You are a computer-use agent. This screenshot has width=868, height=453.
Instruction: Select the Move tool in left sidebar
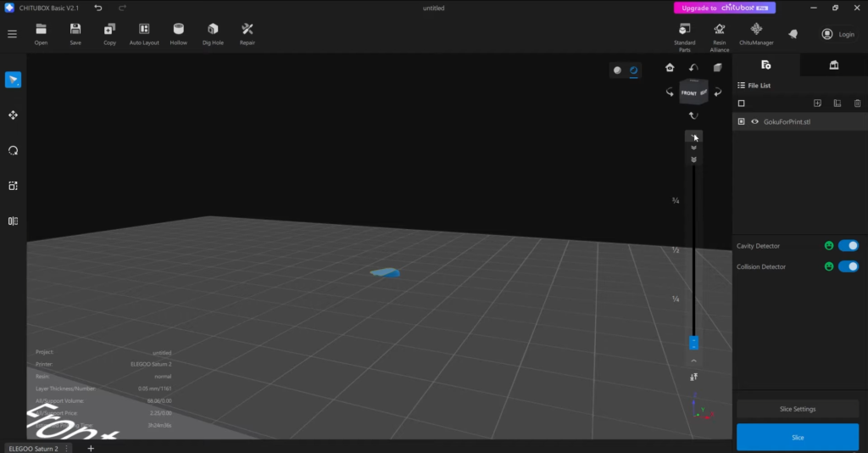[x=13, y=115]
